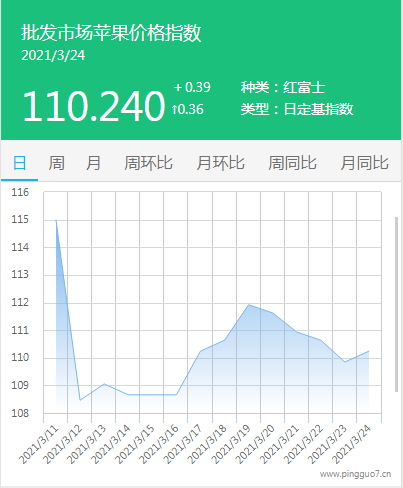
Task: Click the 批发市场苹果价格指数 title
Action: click(x=111, y=33)
